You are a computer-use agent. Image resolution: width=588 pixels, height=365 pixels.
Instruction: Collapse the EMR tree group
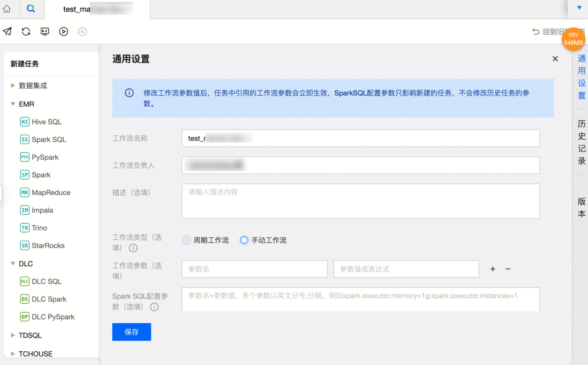pyautogui.click(x=13, y=104)
